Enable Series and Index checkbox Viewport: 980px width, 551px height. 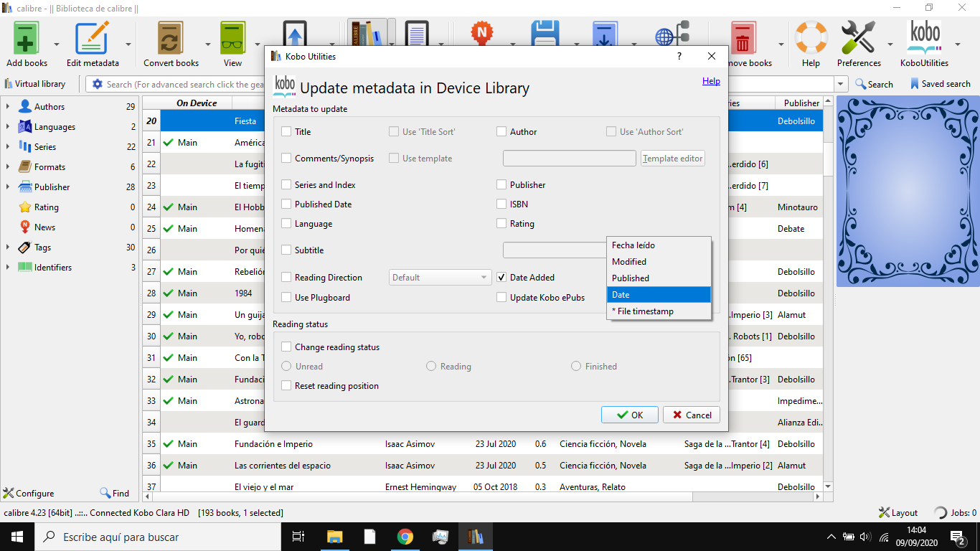point(286,185)
